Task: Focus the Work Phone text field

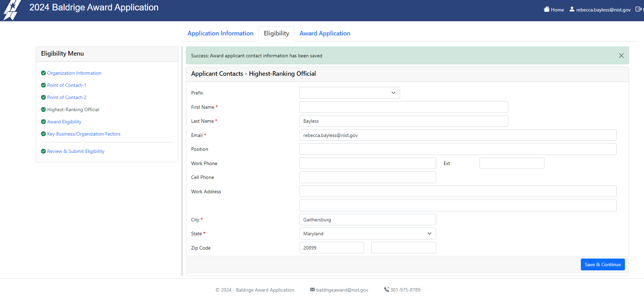Action: [367, 163]
